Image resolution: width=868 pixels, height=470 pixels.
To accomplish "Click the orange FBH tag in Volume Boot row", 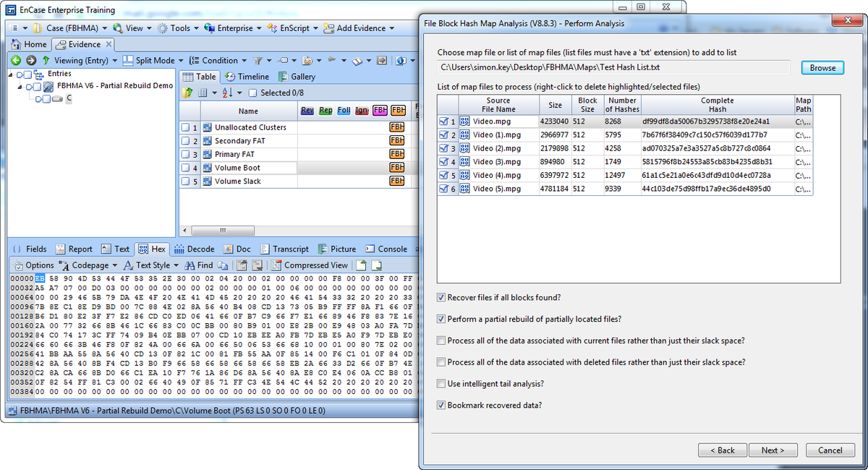I will pos(397,168).
